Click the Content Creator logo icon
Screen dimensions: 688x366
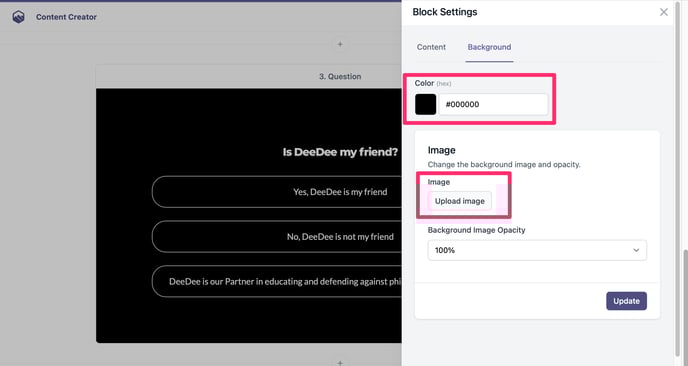click(18, 17)
